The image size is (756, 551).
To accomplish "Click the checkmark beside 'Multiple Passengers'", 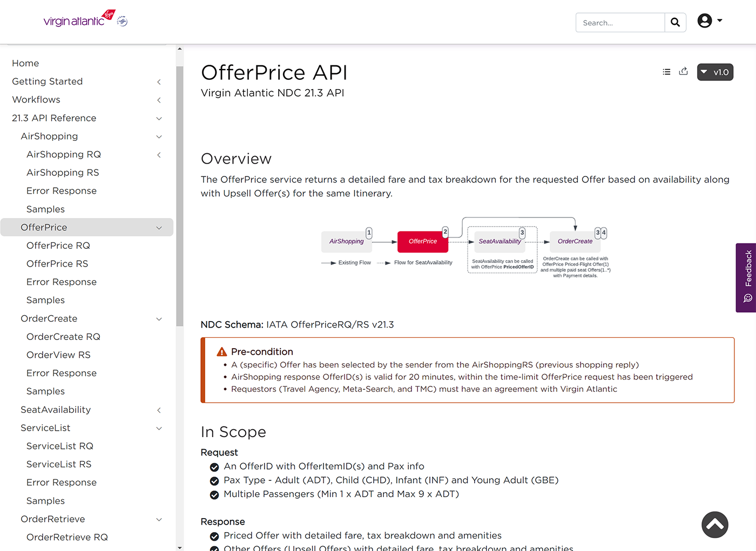I will click(x=214, y=495).
